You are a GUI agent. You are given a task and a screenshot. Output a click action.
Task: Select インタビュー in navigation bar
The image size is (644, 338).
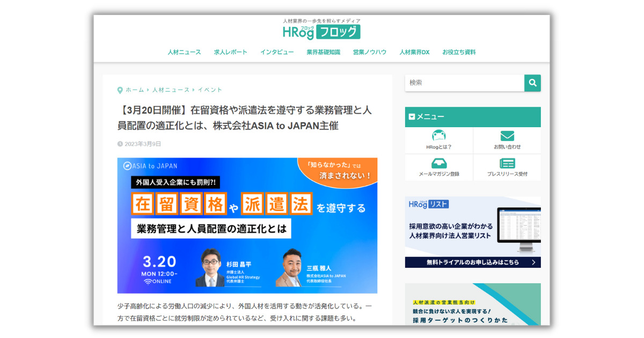pyautogui.click(x=277, y=52)
